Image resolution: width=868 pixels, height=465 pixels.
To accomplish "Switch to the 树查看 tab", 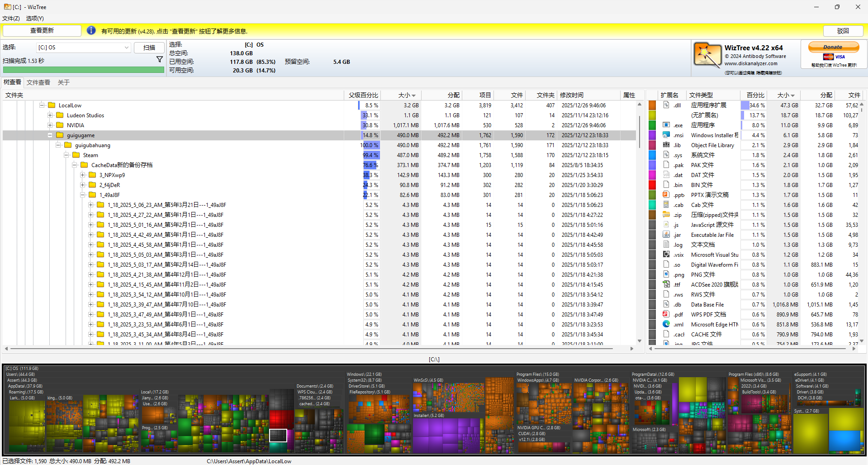I will click(x=12, y=82).
